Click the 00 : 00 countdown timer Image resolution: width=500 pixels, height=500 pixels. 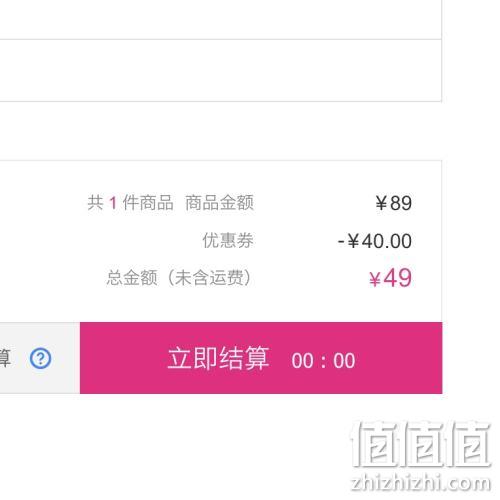(323, 360)
